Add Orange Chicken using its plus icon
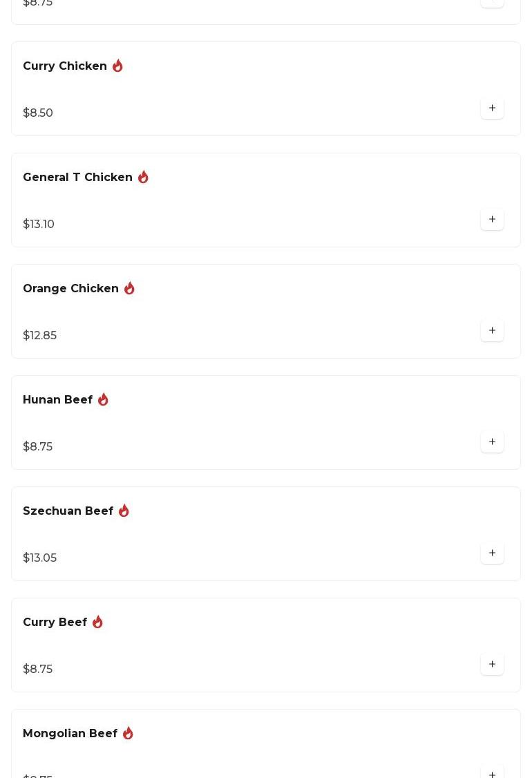Screen dimensions: 532x778 (x=492, y=331)
